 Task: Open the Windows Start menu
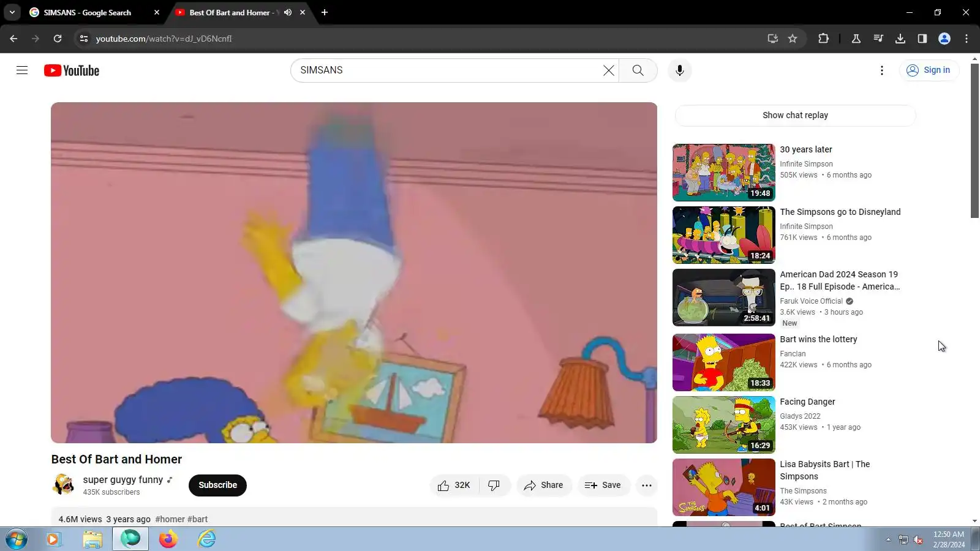pyautogui.click(x=16, y=539)
